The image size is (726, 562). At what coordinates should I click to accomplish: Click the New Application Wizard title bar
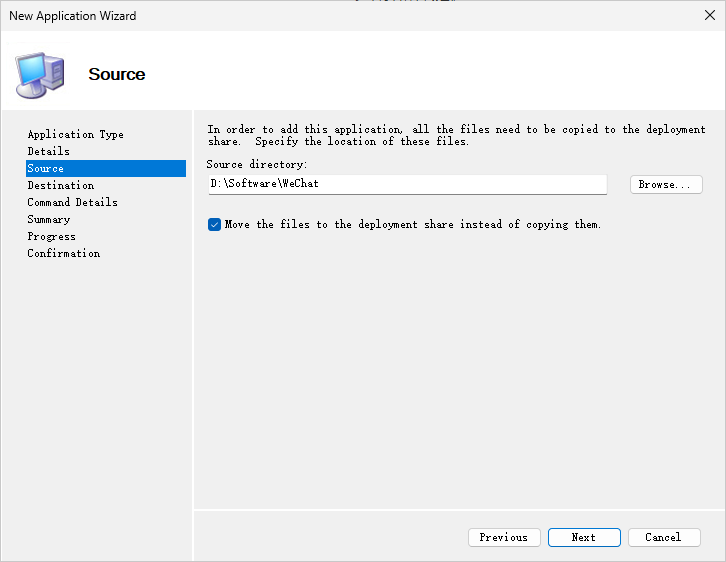300,15
